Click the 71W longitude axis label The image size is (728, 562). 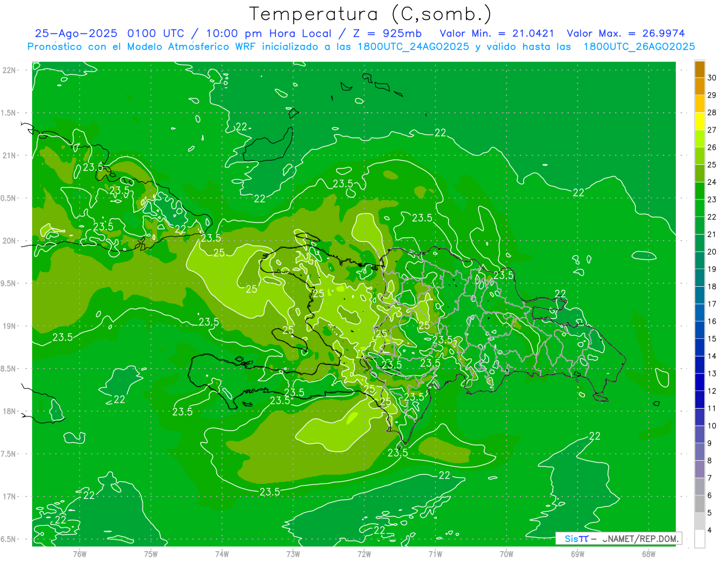coord(435,554)
